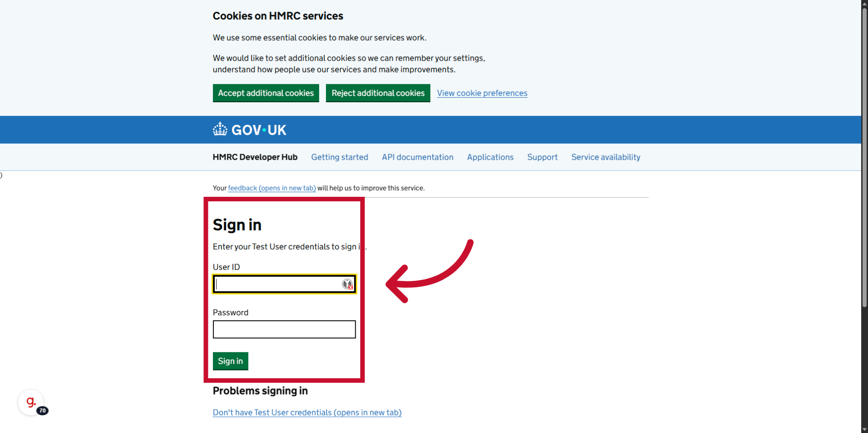Open API documentation navigation item

(418, 157)
